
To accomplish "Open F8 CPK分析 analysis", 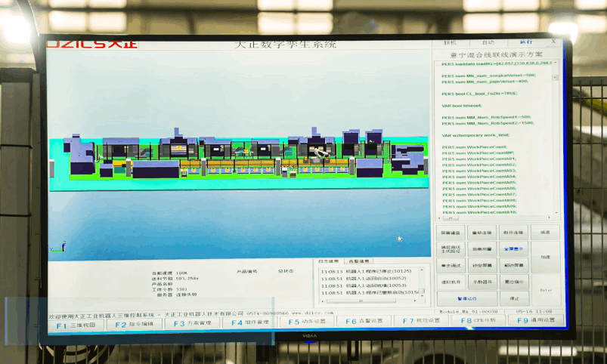I will [x=478, y=321].
